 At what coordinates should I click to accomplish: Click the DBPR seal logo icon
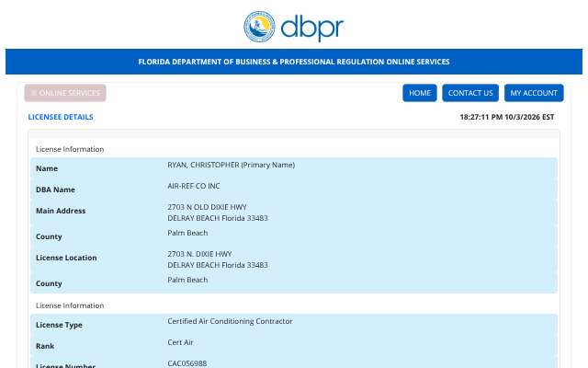click(259, 27)
